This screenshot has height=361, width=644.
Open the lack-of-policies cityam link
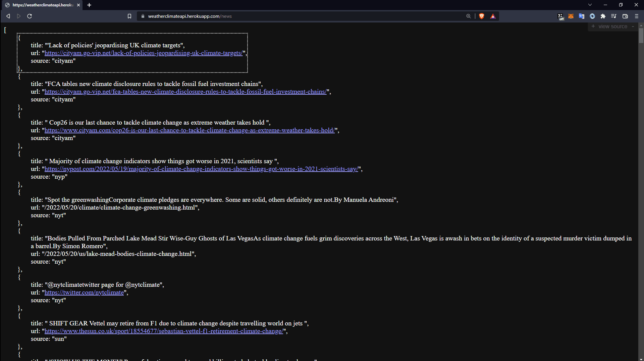[x=144, y=53]
